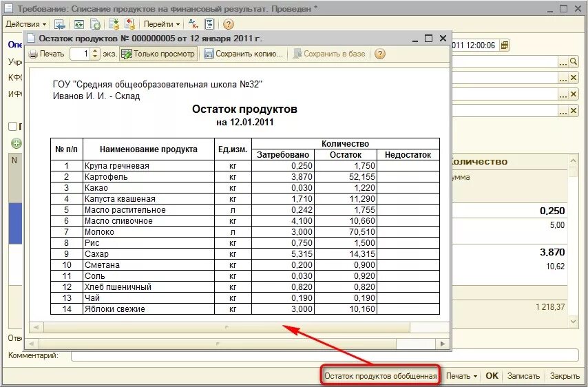Screen dimensions: 588x387
Task: Select the Масло растительное cell
Action: (149, 209)
